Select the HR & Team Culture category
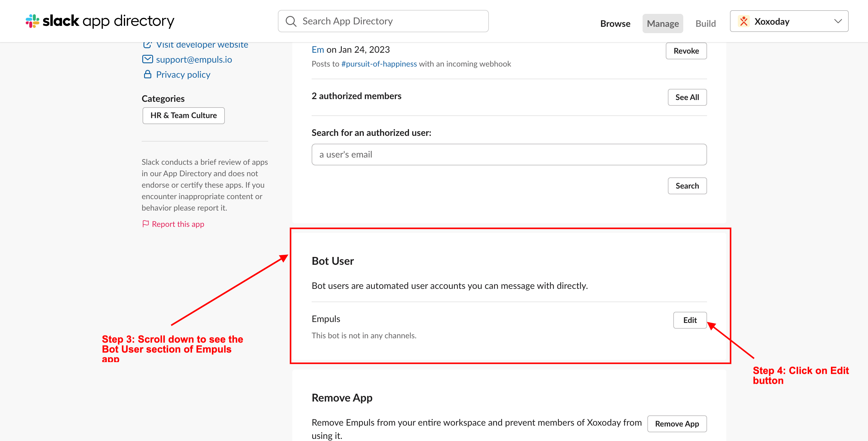 tap(183, 116)
